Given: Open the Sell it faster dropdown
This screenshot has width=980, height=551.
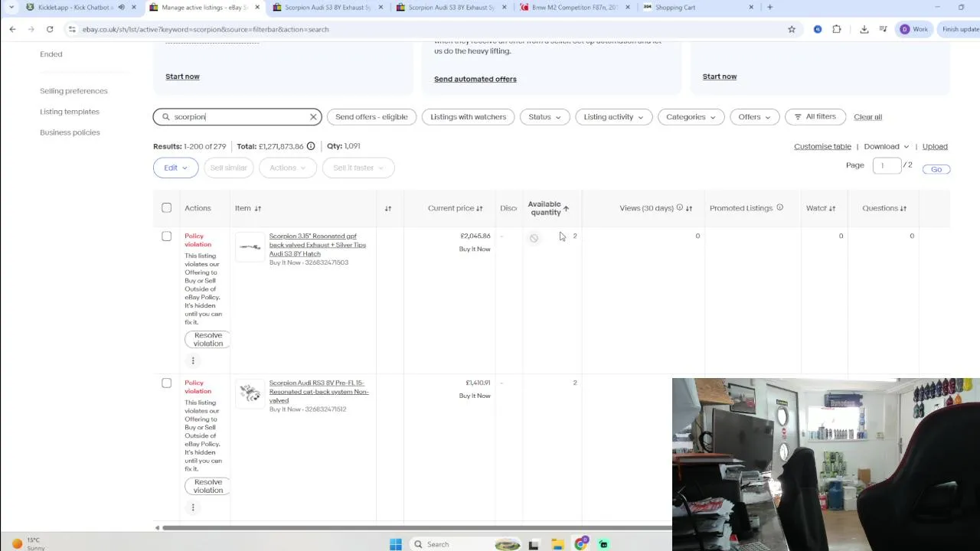Looking at the screenshot, I should pyautogui.click(x=358, y=168).
